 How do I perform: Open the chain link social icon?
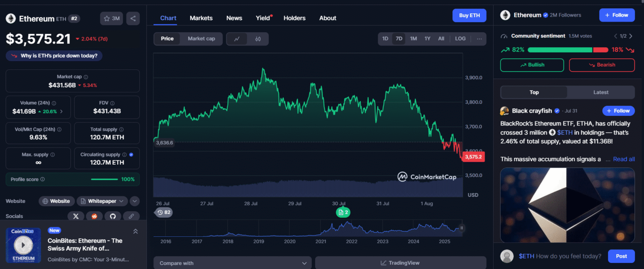point(131,216)
